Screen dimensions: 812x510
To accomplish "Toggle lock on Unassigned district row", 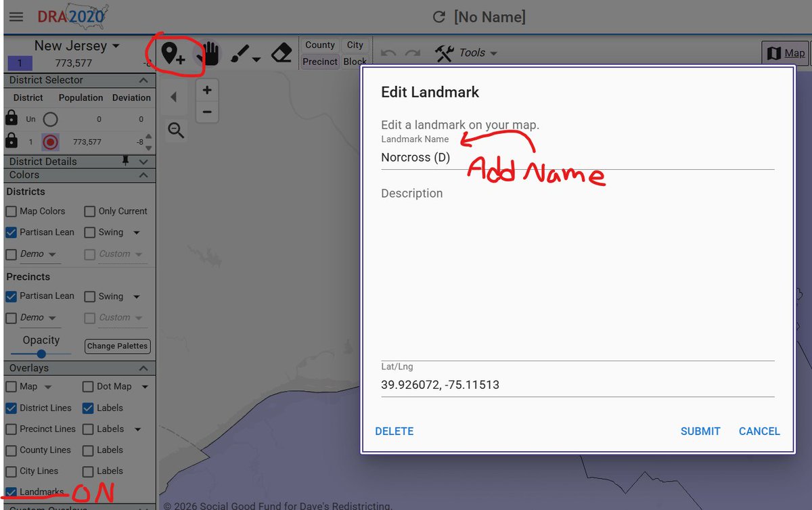I will tap(11, 118).
